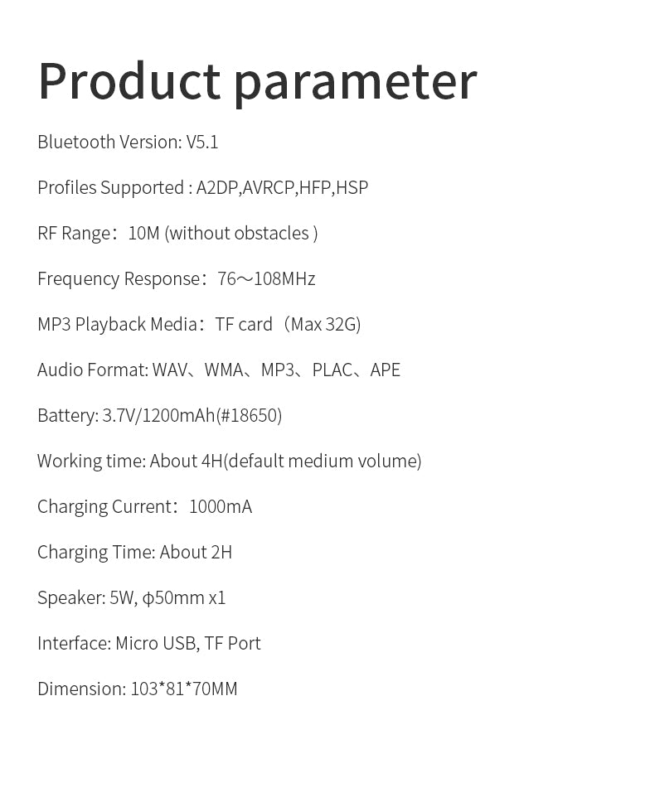The image size is (655, 812).
Task: Click the "φ50mm x1" speaker size text
Action: pyautogui.click(x=184, y=597)
